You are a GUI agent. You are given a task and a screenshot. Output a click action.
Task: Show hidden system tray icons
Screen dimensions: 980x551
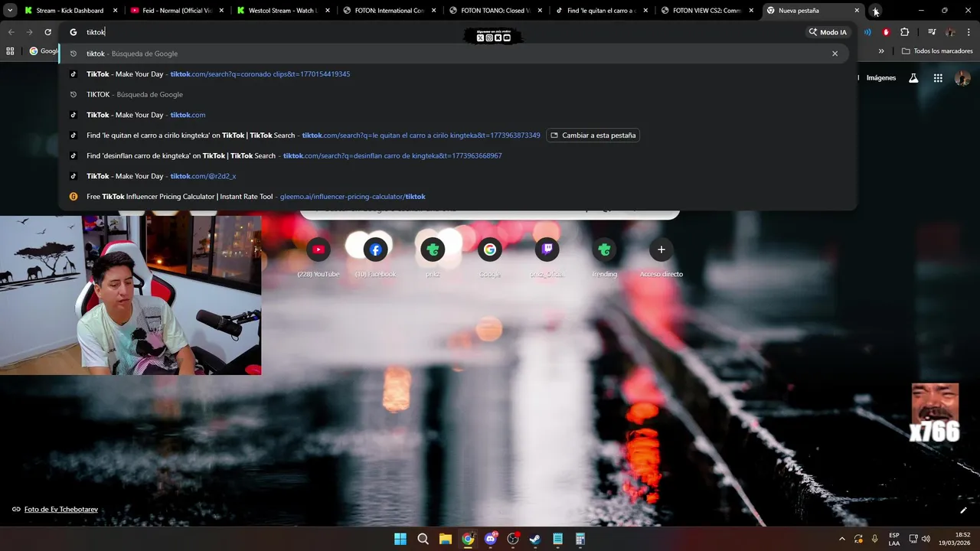pyautogui.click(x=842, y=539)
